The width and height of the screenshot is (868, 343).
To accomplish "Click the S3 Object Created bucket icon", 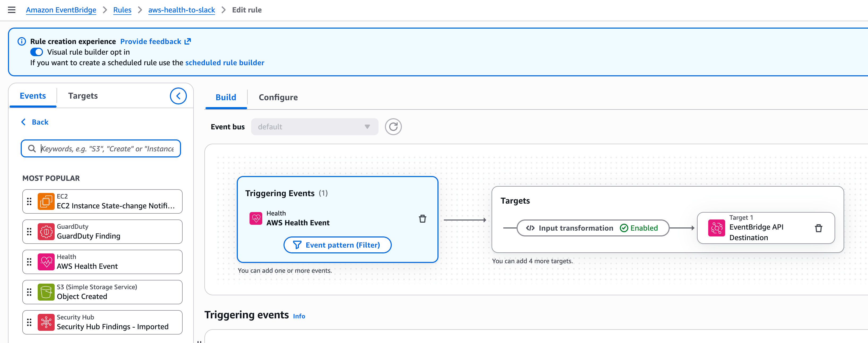I will point(46,292).
